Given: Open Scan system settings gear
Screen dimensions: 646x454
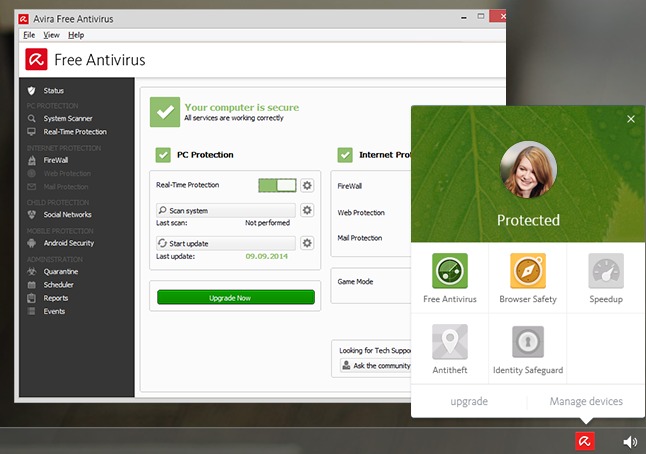Looking at the screenshot, I should tap(307, 210).
